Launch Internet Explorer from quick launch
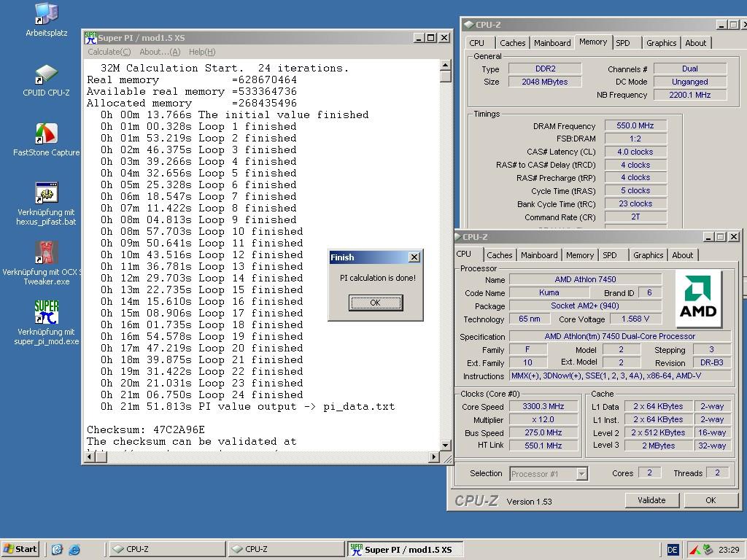 point(74,549)
